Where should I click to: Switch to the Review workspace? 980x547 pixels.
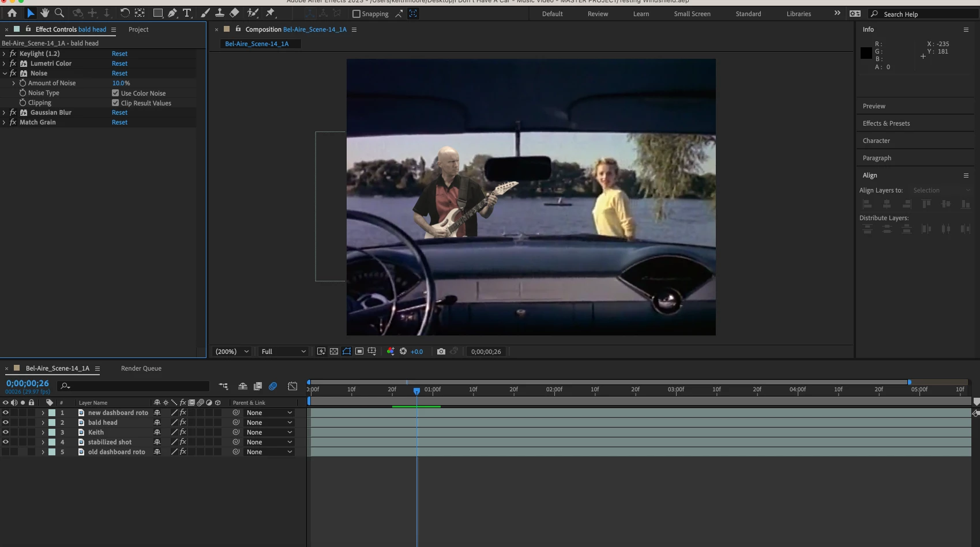point(598,14)
